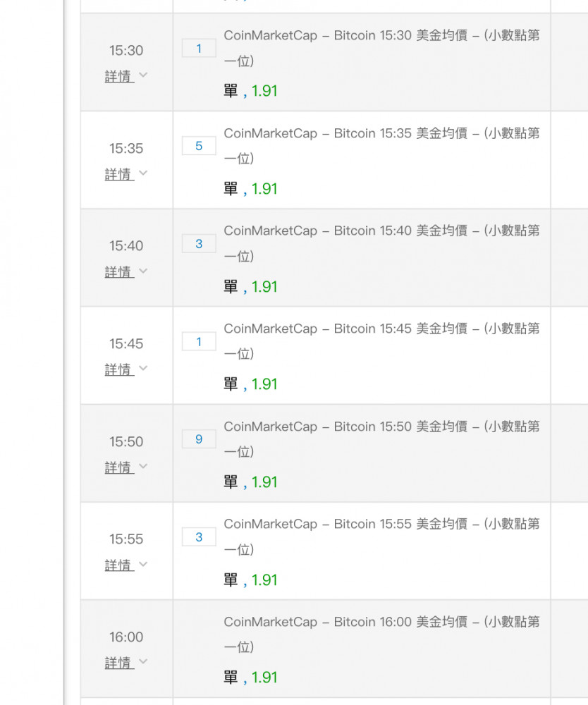Open 詳情 details under 15:55
588x705 pixels.
coord(126,565)
